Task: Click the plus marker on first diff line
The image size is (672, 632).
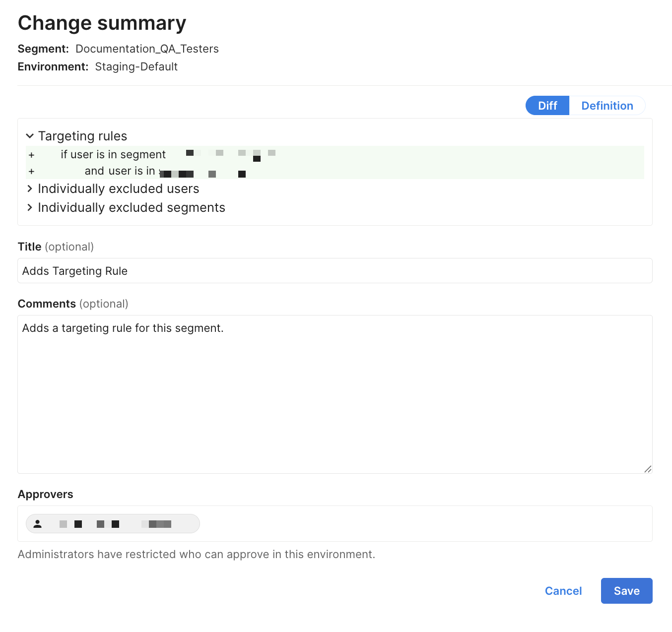Action: point(31,155)
